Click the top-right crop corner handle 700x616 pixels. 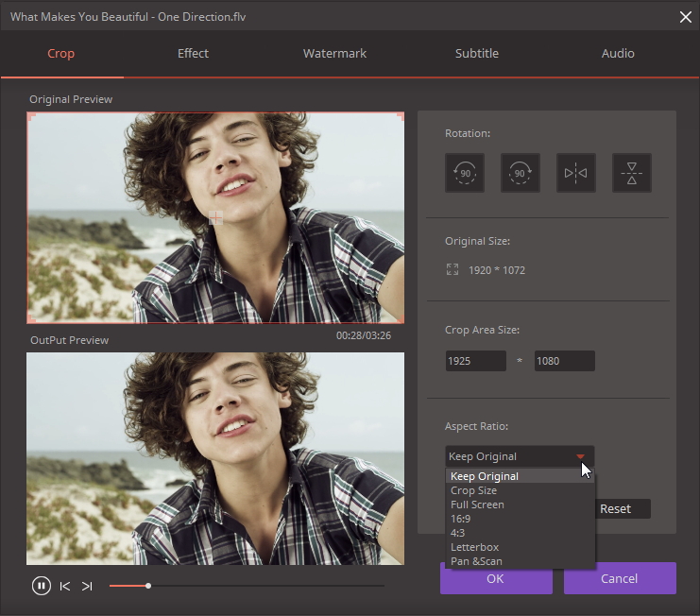tap(401, 116)
